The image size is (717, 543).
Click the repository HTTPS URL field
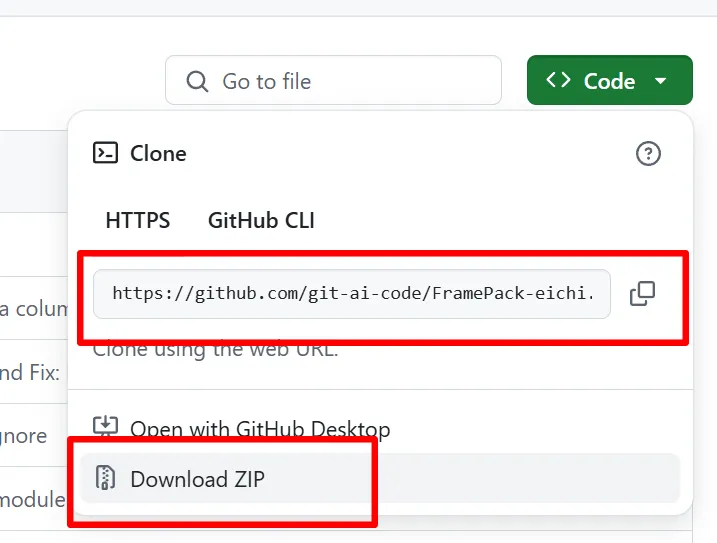(352, 294)
